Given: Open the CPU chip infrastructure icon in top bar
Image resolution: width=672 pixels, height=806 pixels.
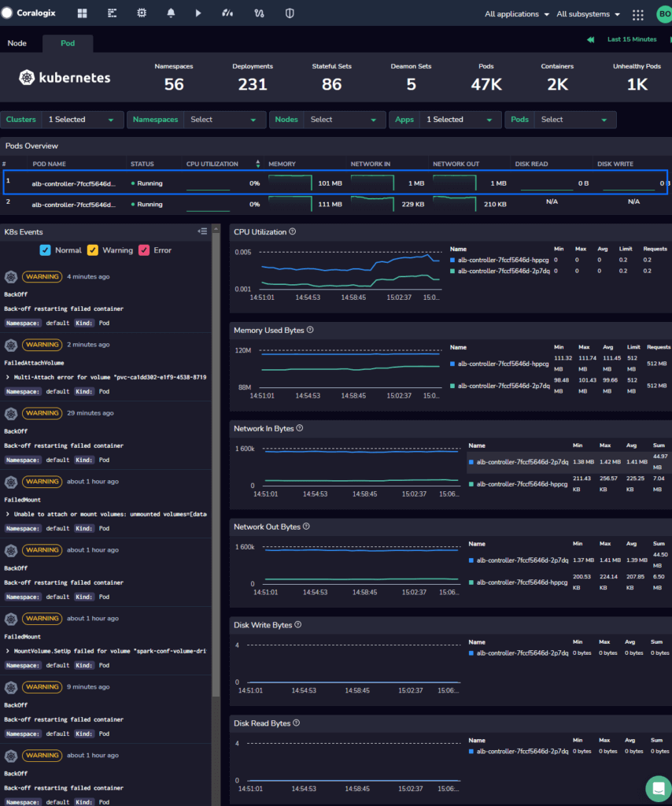Looking at the screenshot, I should [142, 13].
